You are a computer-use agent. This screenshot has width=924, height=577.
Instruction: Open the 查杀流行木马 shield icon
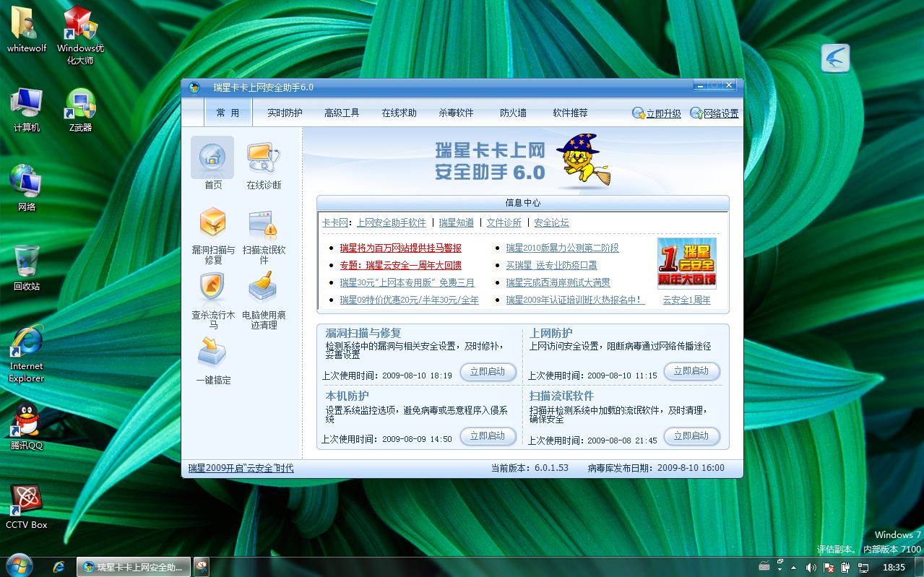pos(212,288)
